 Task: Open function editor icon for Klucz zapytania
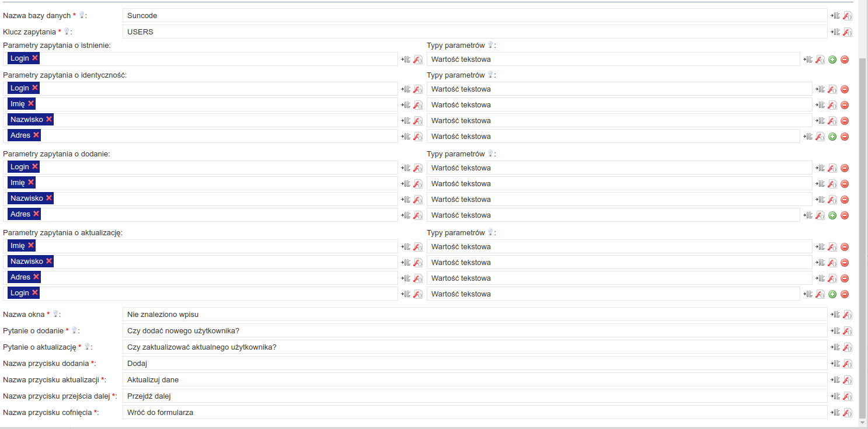point(848,32)
